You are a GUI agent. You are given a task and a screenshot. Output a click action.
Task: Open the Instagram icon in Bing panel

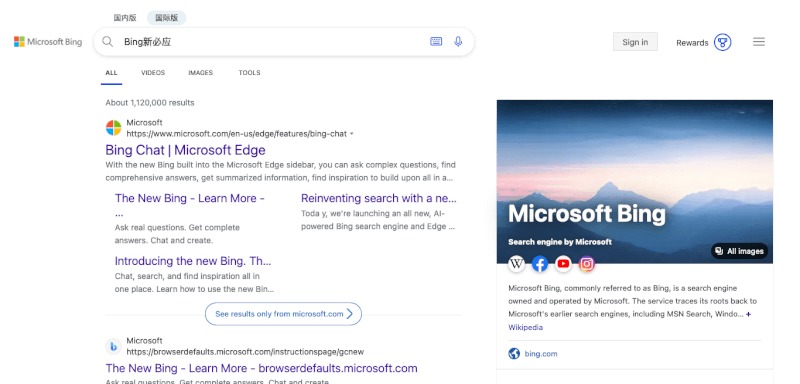(x=587, y=264)
